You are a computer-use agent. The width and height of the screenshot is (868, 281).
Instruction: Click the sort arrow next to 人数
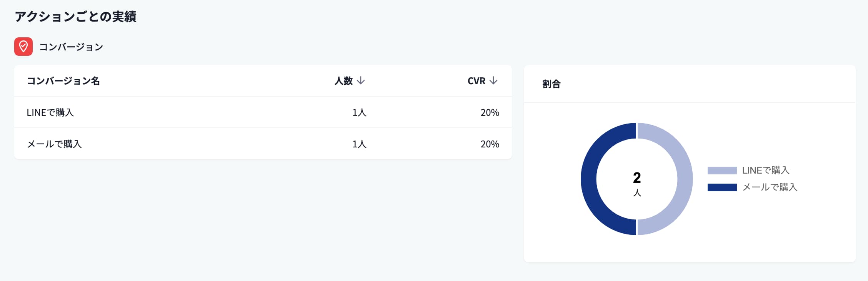coord(361,81)
